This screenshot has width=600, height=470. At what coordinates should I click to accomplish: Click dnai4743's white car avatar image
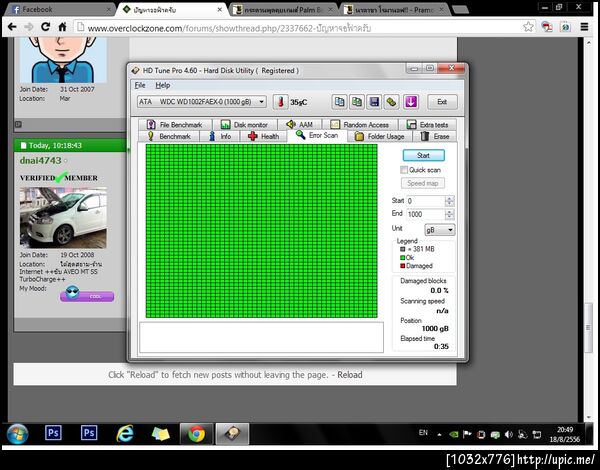click(x=63, y=218)
